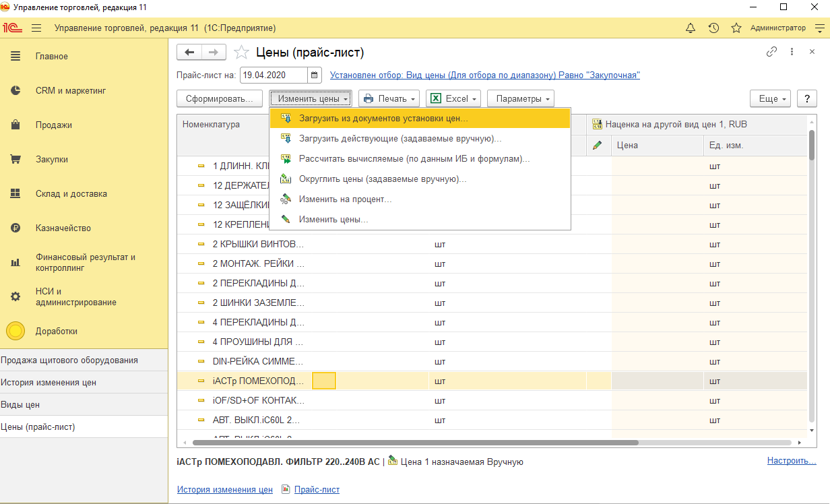This screenshot has height=504, width=830.
Task: Copy link to this form icon
Action: click(772, 52)
